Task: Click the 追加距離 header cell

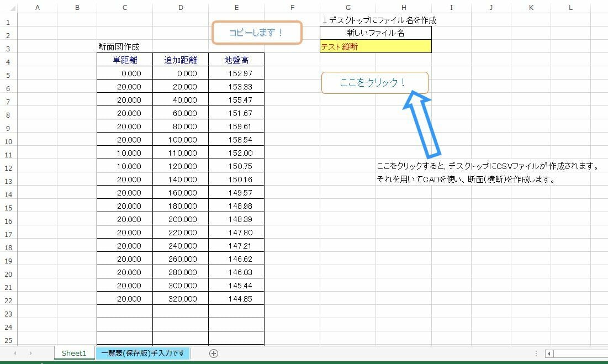Action: [x=181, y=60]
